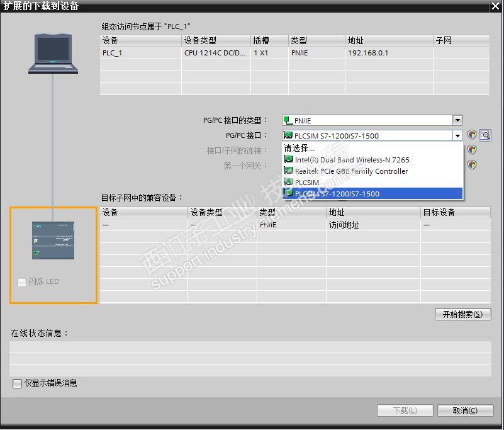Close the dialog with the X button
Viewport: 504px width, 430px height.
point(495,6)
